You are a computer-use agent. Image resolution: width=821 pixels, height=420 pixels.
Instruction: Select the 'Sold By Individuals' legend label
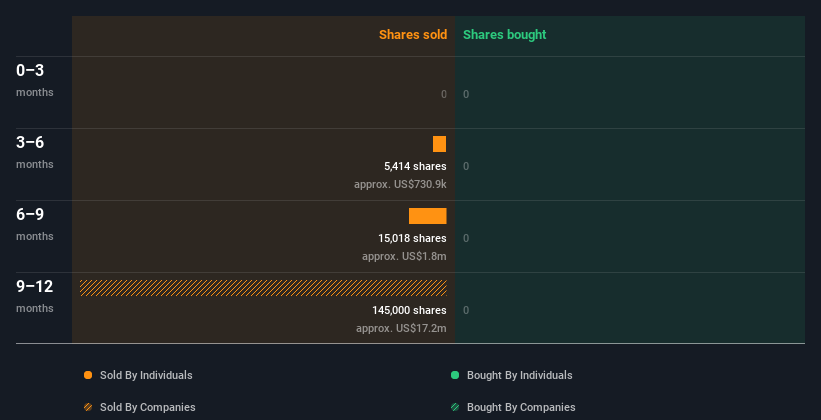pyautogui.click(x=146, y=375)
